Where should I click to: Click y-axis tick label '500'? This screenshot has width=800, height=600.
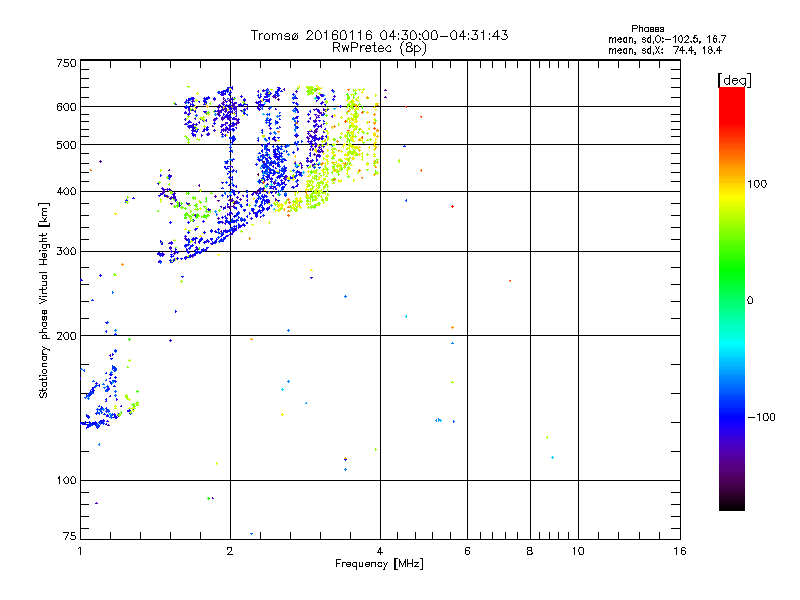point(66,145)
